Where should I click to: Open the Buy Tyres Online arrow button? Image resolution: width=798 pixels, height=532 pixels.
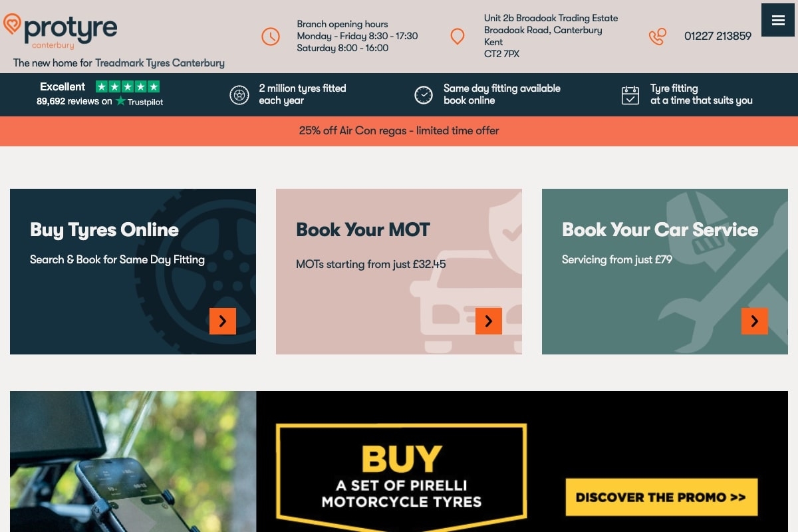coord(223,321)
